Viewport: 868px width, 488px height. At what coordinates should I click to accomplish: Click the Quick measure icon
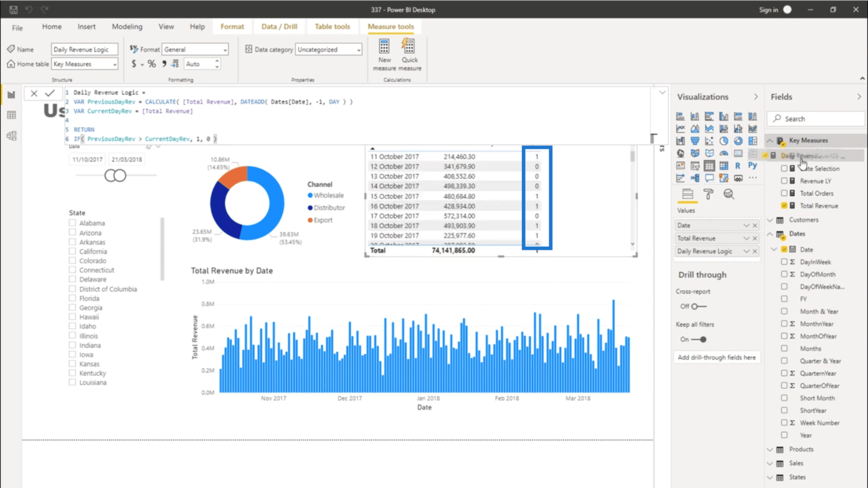(409, 47)
